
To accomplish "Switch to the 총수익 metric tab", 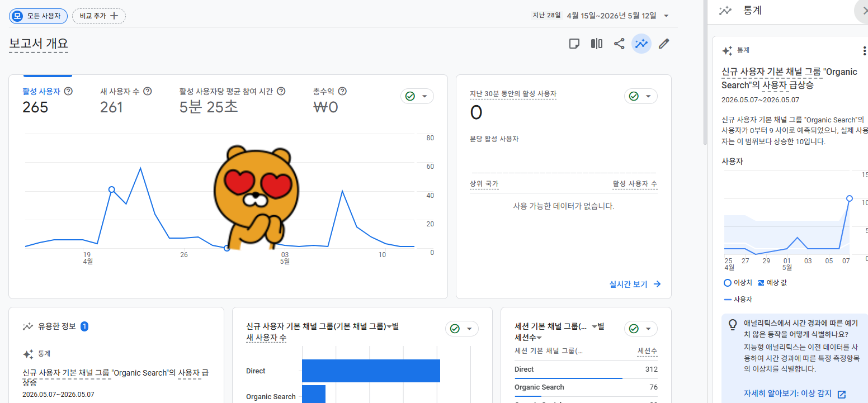I will point(329,99).
